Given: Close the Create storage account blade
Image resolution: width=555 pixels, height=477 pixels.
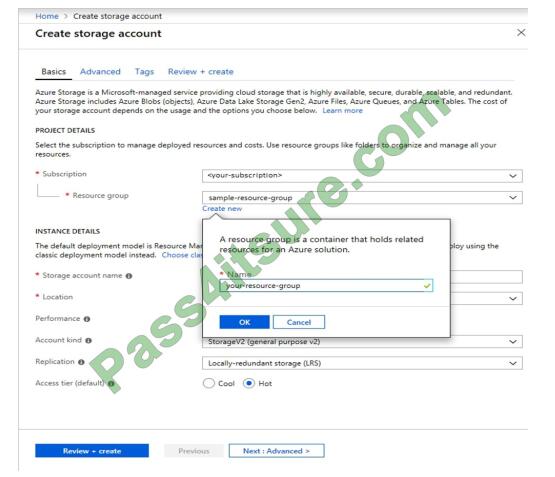Looking at the screenshot, I should click(521, 33).
